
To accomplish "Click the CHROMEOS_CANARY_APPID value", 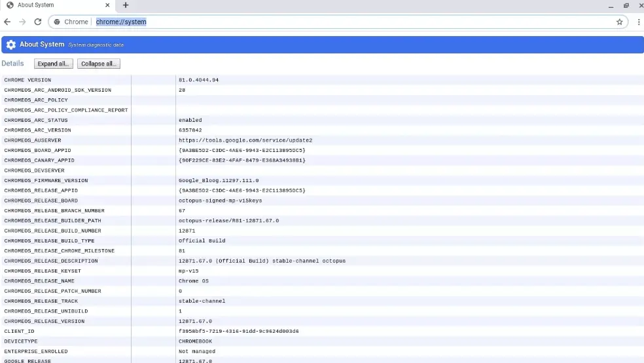I will [242, 161].
